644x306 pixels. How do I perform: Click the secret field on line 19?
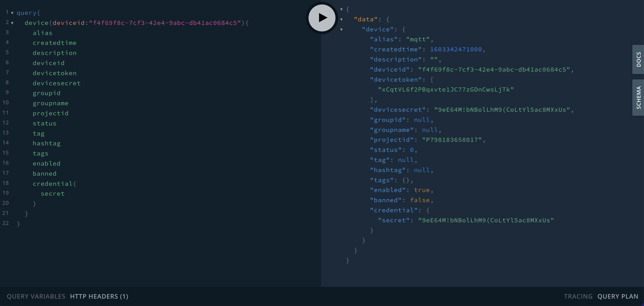point(53,194)
